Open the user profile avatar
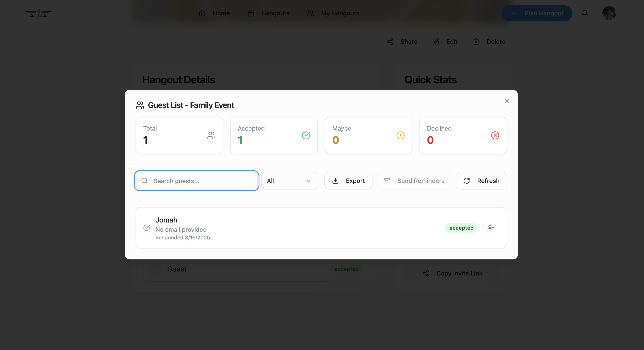The width and height of the screenshot is (644, 350). pos(609,13)
